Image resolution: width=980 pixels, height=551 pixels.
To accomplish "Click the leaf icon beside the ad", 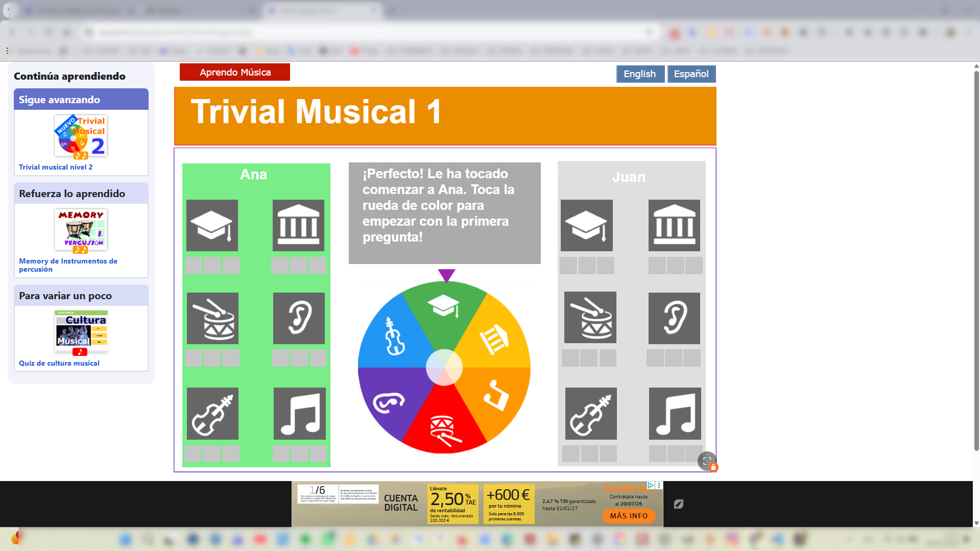I will (x=679, y=504).
